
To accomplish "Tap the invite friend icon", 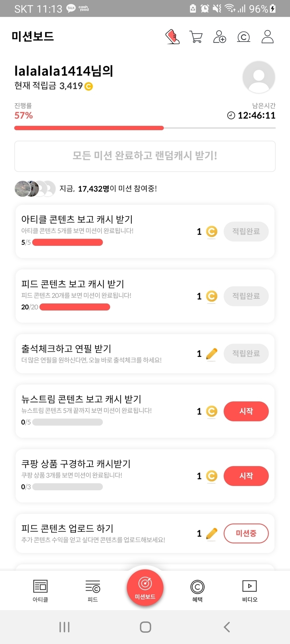I will (x=219, y=37).
